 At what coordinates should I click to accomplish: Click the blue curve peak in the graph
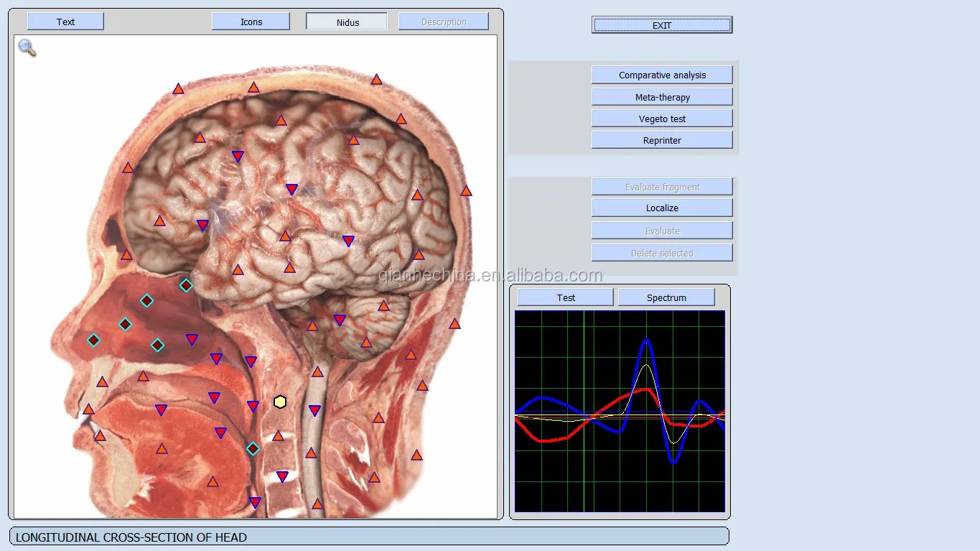click(647, 341)
